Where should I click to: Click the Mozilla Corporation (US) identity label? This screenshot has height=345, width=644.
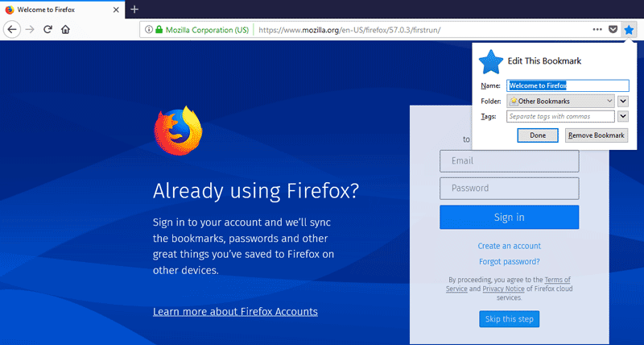pyautogui.click(x=208, y=30)
